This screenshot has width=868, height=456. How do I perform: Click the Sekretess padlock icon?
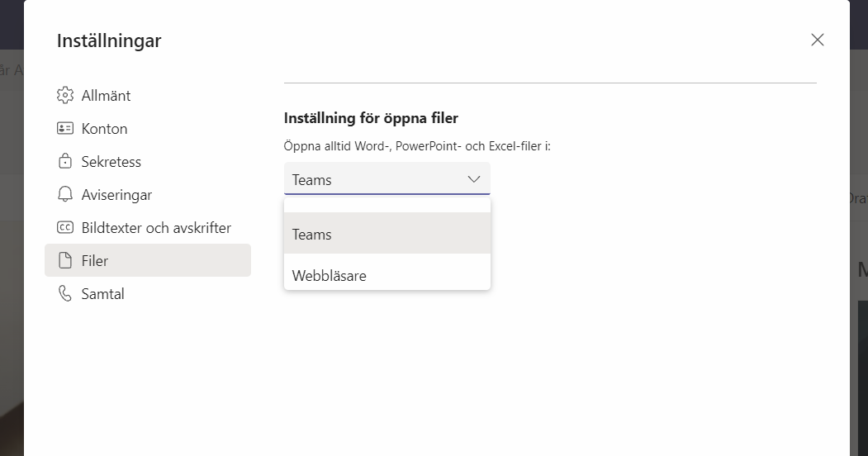[x=64, y=161]
